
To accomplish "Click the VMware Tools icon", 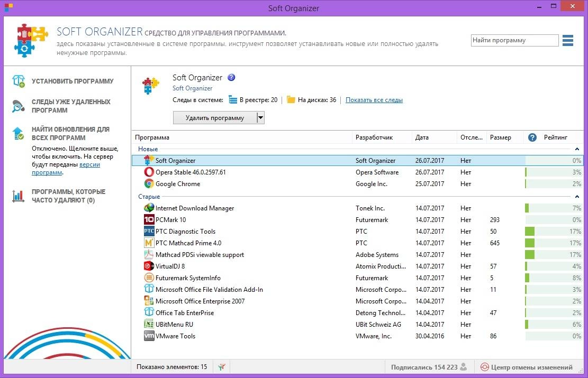I will pos(149,336).
